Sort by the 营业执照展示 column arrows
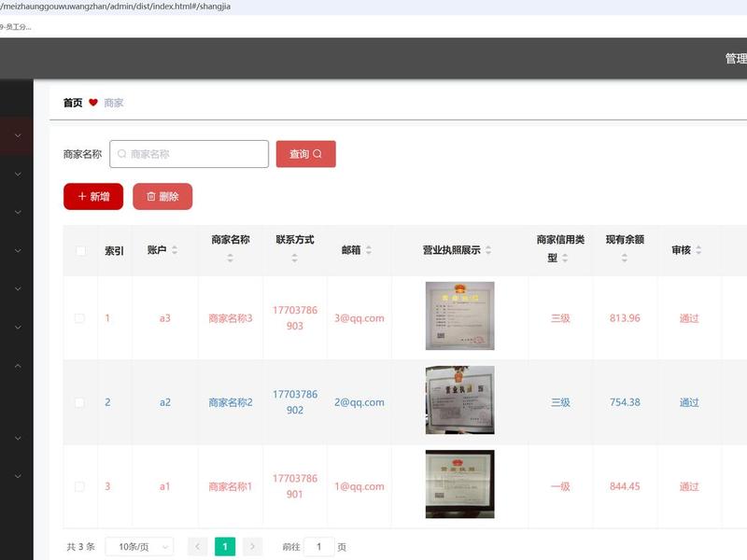 [488, 250]
